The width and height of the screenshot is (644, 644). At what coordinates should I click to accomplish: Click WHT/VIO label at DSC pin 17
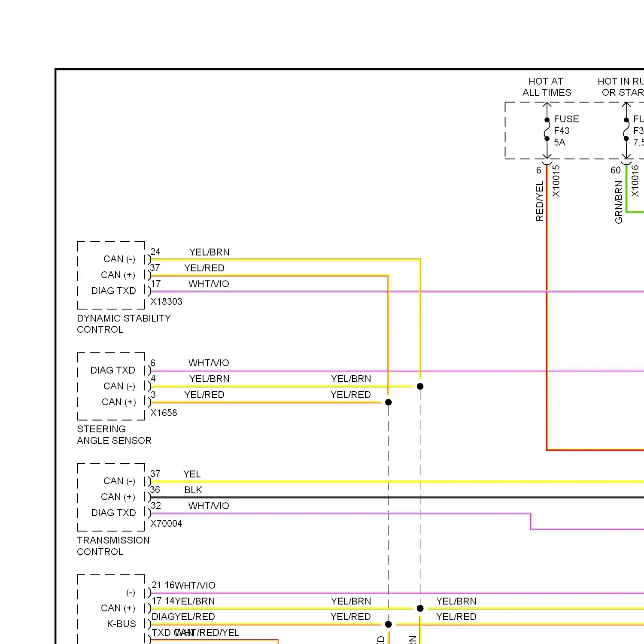click(209, 284)
